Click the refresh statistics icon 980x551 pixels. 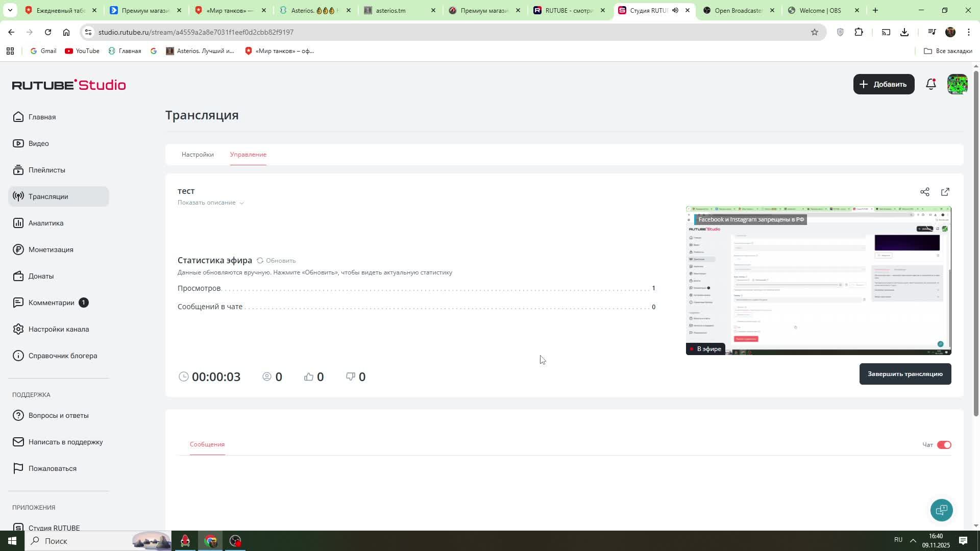tap(260, 261)
